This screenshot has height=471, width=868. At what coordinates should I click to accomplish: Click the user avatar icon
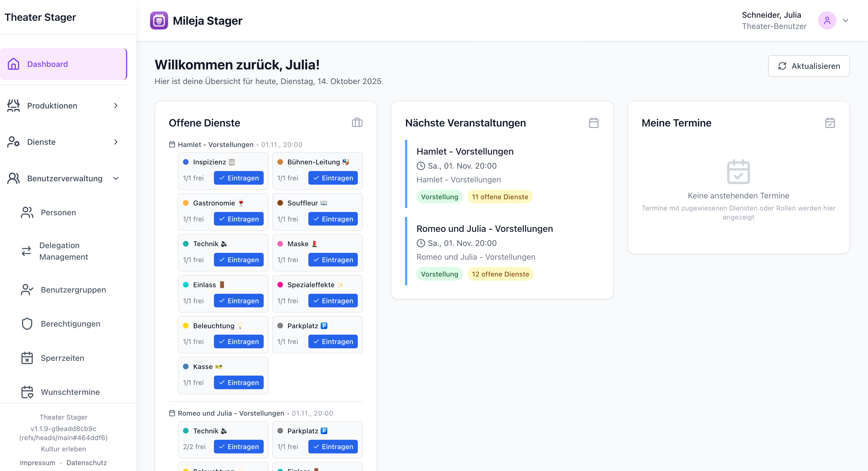pos(827,21)
